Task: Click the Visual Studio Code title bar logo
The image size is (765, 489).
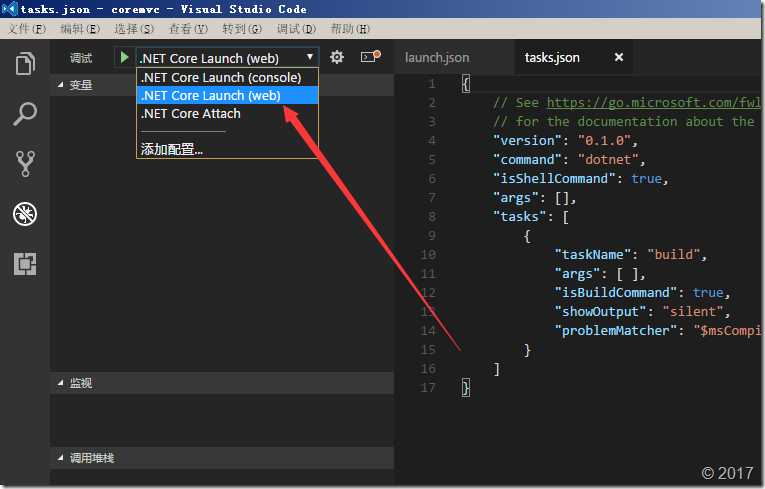Action: pyautogui.click(x=10, y=9)
